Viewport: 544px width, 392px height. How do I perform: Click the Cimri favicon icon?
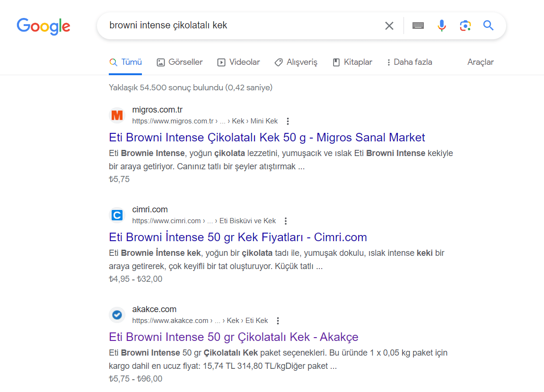117,215
